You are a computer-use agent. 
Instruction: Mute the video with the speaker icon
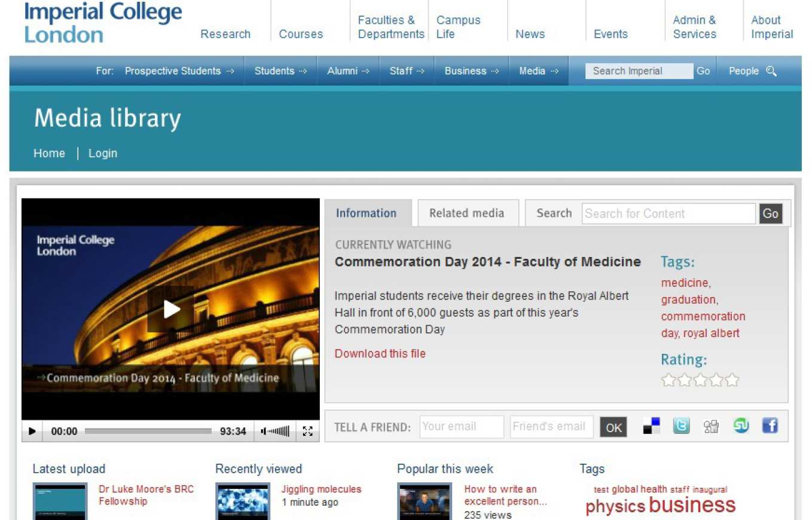[264, 431]
